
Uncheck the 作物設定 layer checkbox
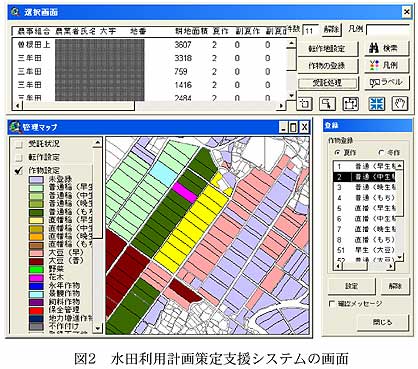[19, 170]
